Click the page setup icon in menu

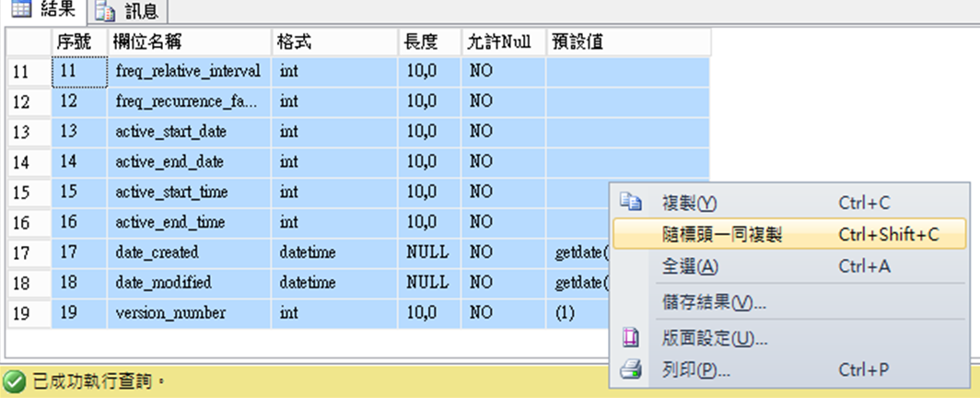[631, 338]
